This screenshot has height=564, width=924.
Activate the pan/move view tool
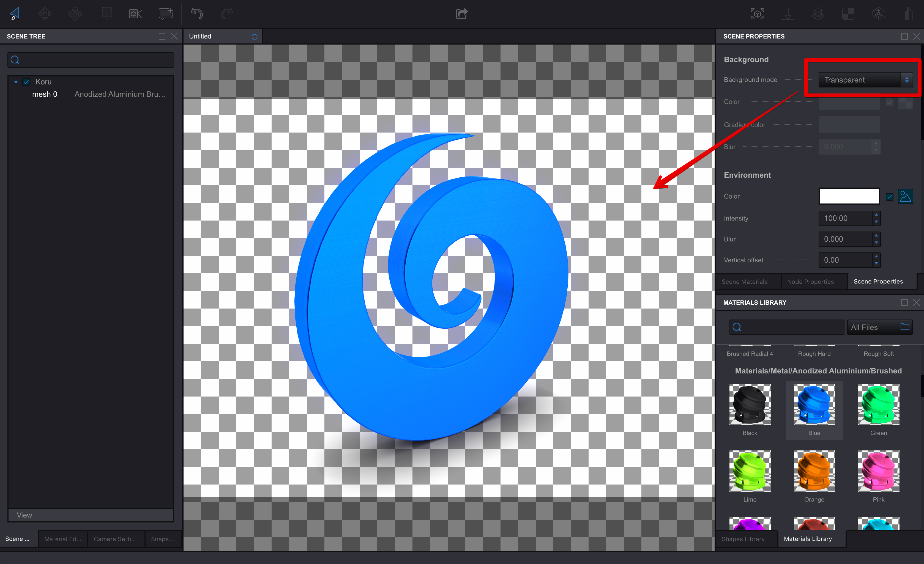(45, 13)
